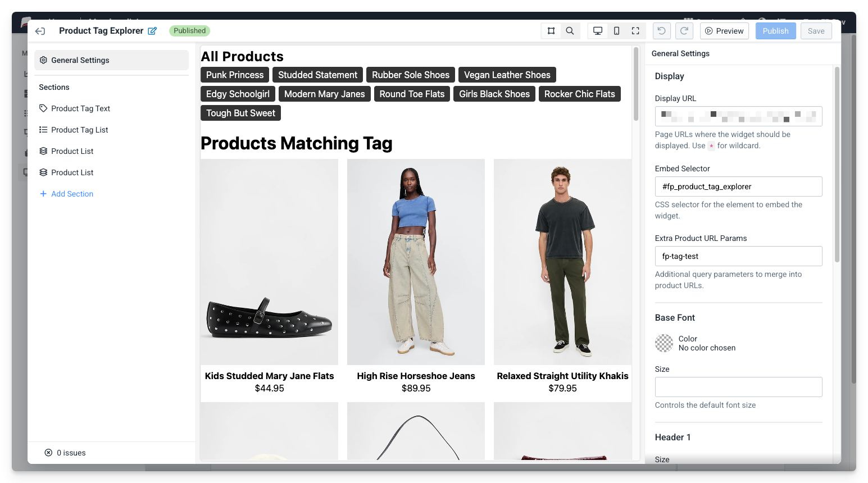Screen dimensions: 868x483
Task: Select the Product Tag Text section
Action: click(80, 108)
